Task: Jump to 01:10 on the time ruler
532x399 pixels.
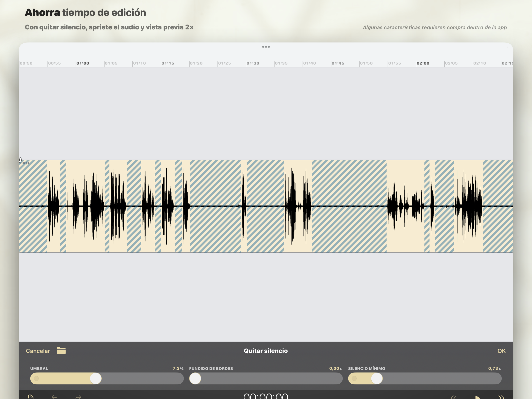Action: pos(139,63)
